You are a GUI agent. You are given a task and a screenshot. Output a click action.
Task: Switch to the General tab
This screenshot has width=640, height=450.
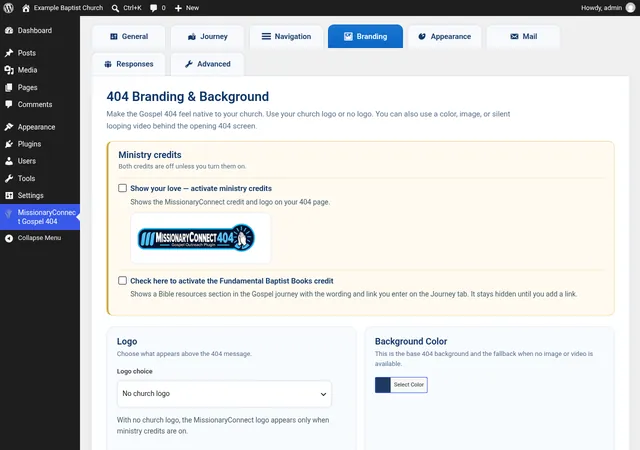(x=129, y=37)
